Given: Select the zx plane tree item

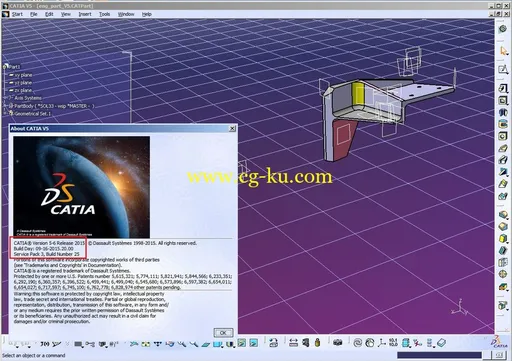Looking at the screenshot, I should (x=23, y=90).
